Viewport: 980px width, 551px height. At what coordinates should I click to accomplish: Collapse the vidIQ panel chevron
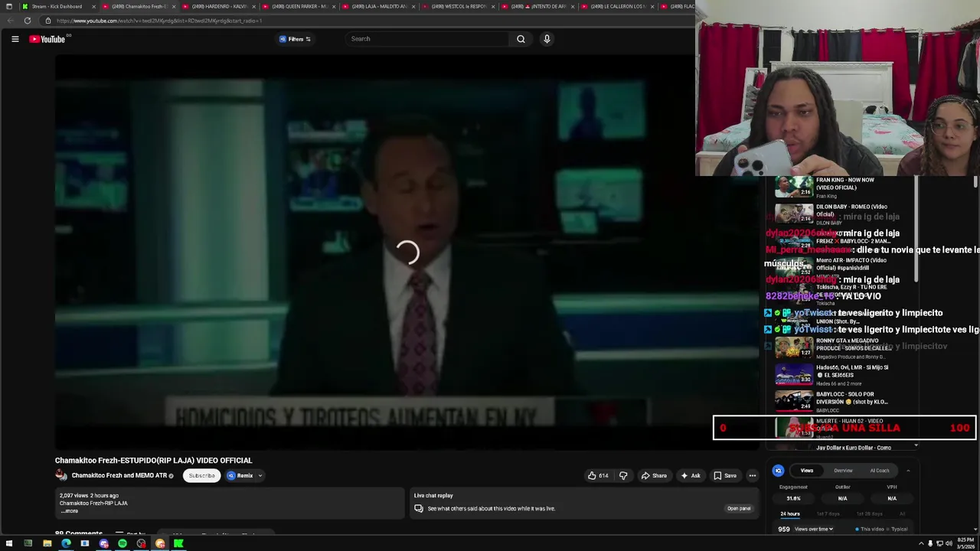point(908,471)
